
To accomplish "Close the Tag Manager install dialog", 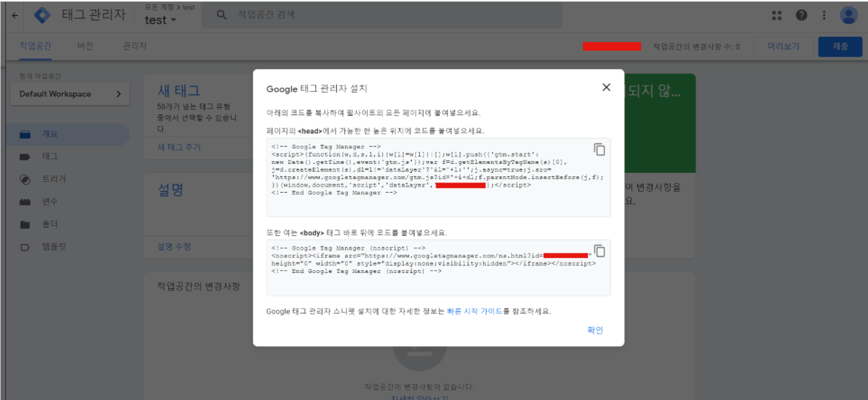I will pyautogui.click(x=606, y=87).
